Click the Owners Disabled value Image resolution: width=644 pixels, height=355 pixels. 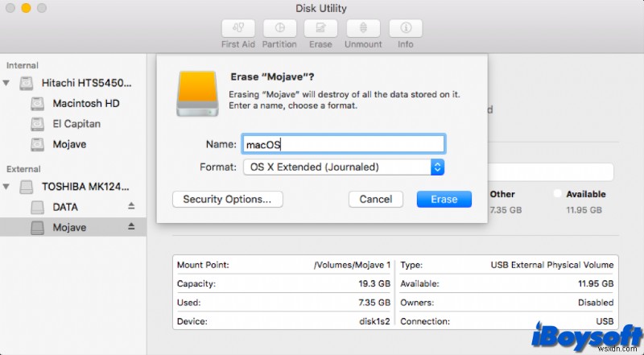(x=596, y=303)
